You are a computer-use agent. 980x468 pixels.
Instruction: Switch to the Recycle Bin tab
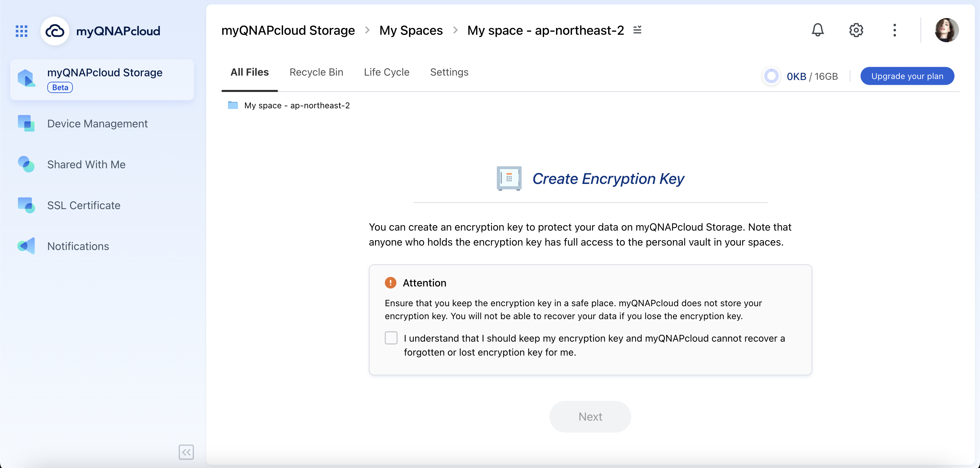pos(316,72)
